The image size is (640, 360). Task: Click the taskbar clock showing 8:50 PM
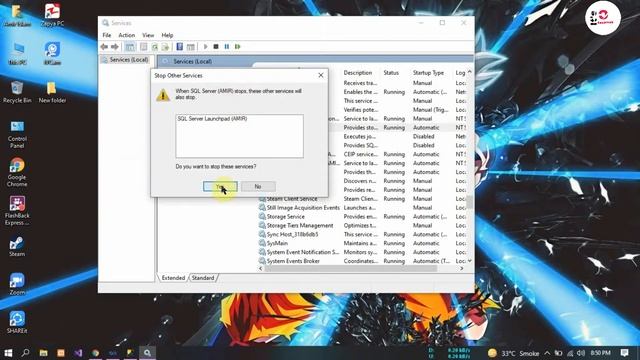click(x=600, y=353)
